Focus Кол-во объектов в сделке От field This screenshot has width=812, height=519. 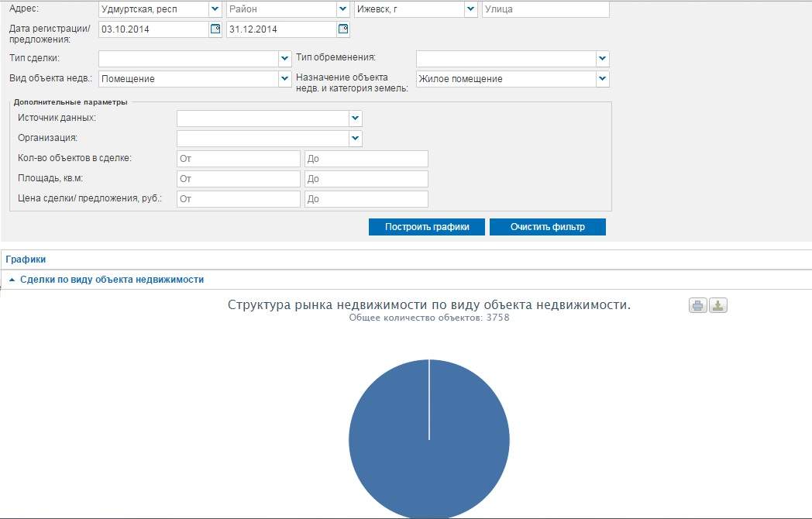point(238,159)
